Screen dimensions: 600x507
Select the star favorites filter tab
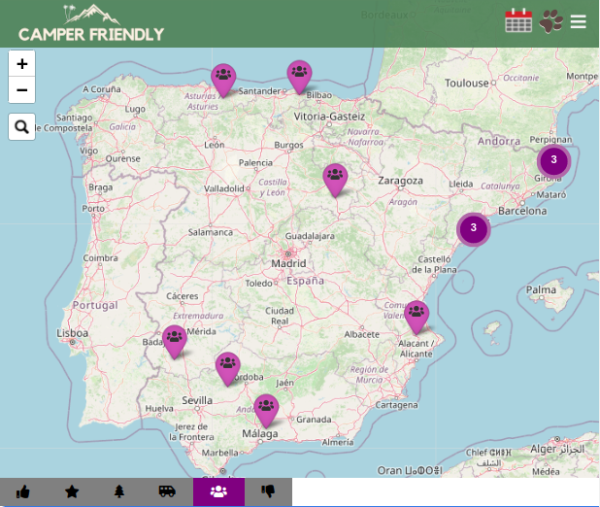72,491
